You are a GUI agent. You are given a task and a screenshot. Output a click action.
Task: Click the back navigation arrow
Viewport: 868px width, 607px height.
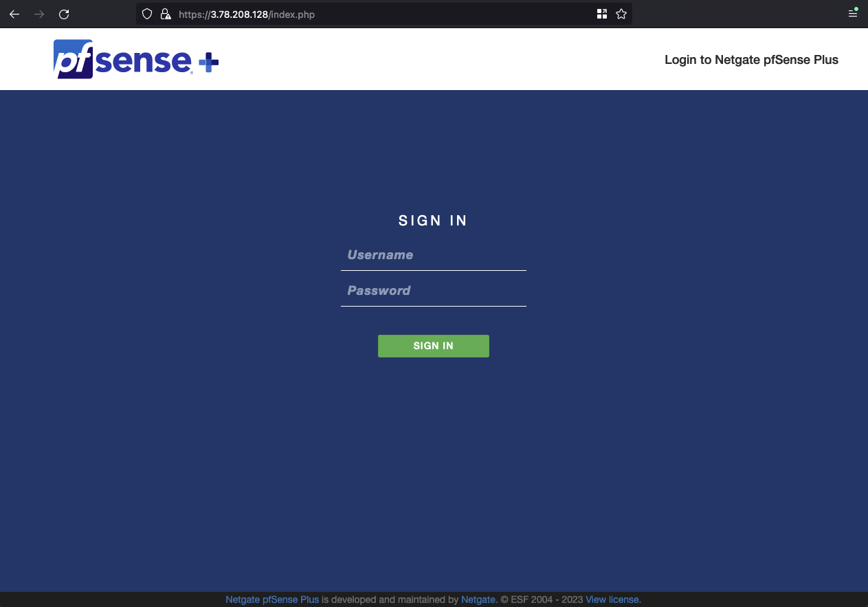[14, 14]
